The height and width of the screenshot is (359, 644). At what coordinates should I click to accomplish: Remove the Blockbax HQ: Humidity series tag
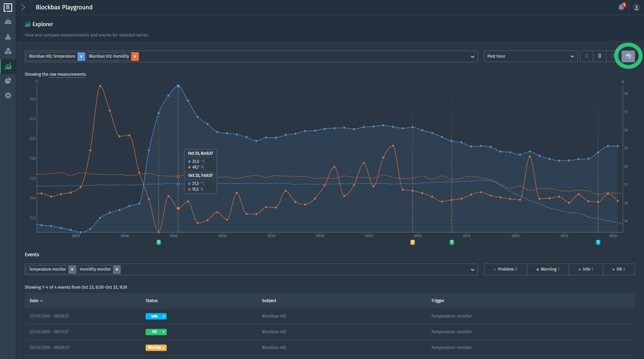[x=135, y=56]
